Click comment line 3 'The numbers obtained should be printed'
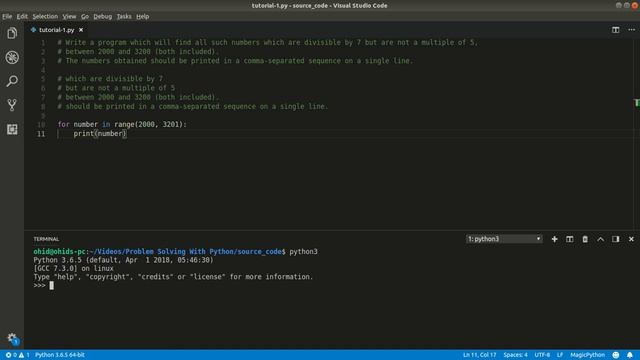The width and height of the screenshot is (640, 360). point(235,61)
